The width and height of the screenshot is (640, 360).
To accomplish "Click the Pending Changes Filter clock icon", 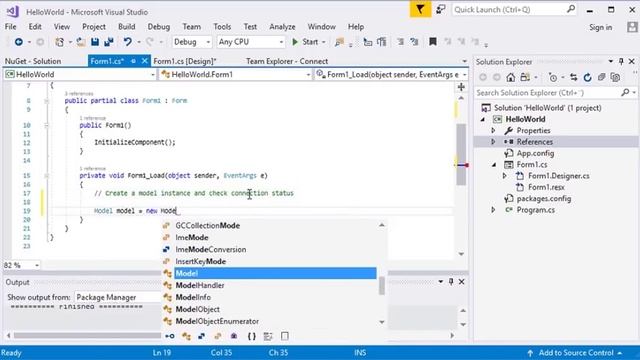I will [553, 77].
